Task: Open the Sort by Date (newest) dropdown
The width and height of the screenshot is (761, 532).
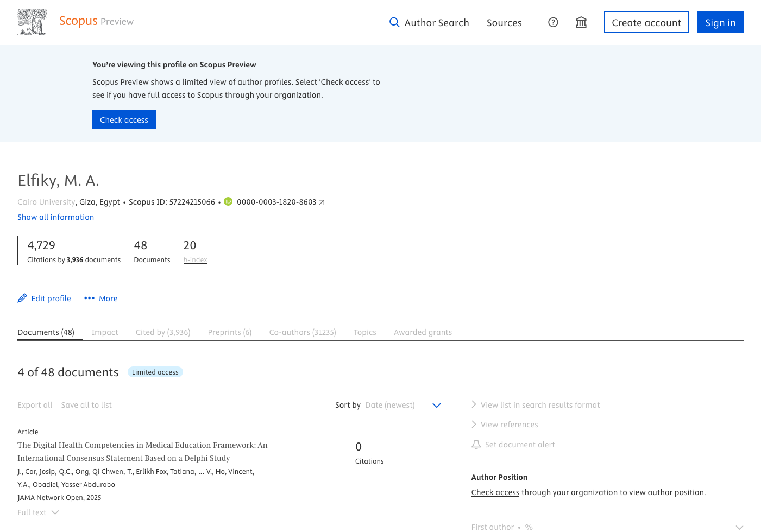Action: coord(403,405)
